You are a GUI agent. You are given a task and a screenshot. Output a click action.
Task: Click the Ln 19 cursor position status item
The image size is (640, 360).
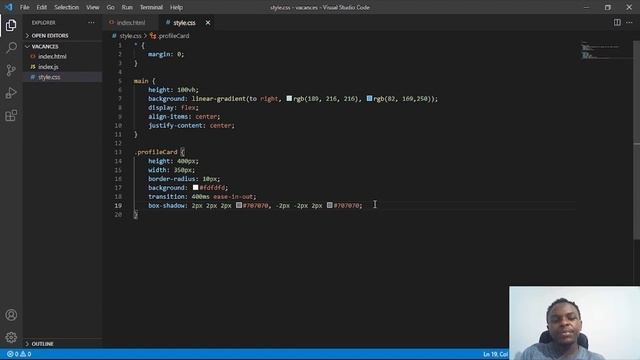click(x=496, y=354)
